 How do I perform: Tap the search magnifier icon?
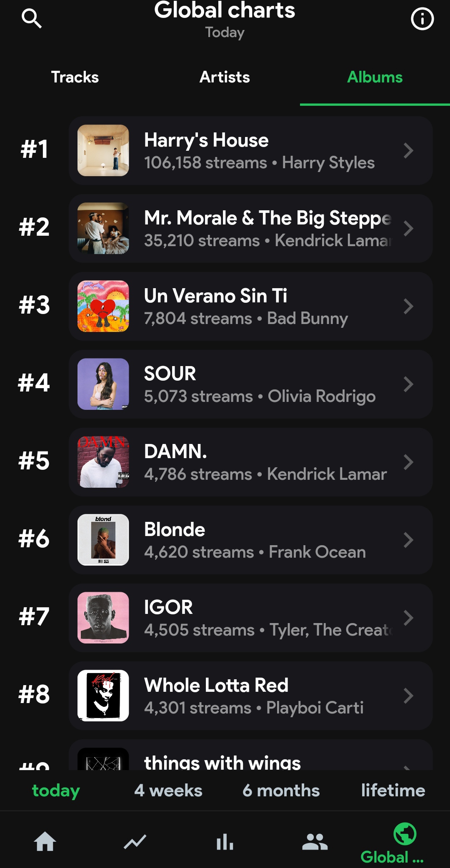32,19
